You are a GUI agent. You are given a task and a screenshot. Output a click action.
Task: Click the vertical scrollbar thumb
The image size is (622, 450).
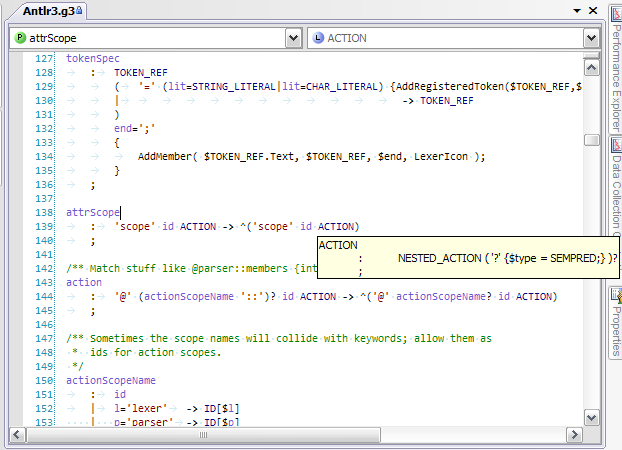coord(591,140)
